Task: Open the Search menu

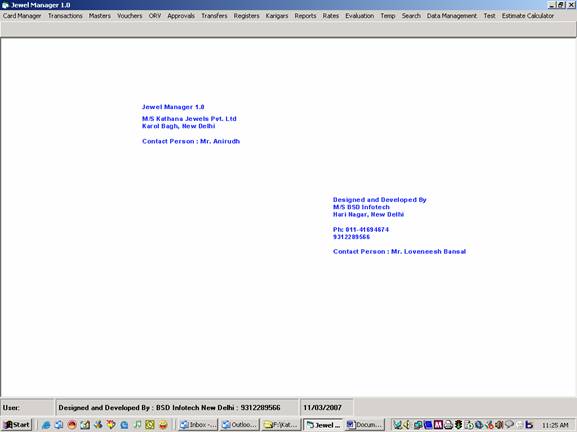Action: [x=411, y=16]
